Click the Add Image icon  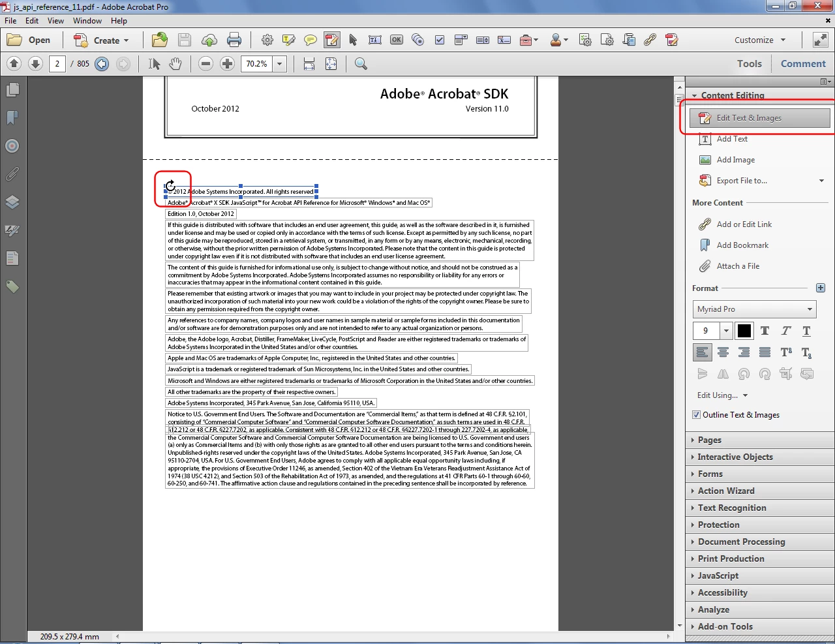pos(705,160)
